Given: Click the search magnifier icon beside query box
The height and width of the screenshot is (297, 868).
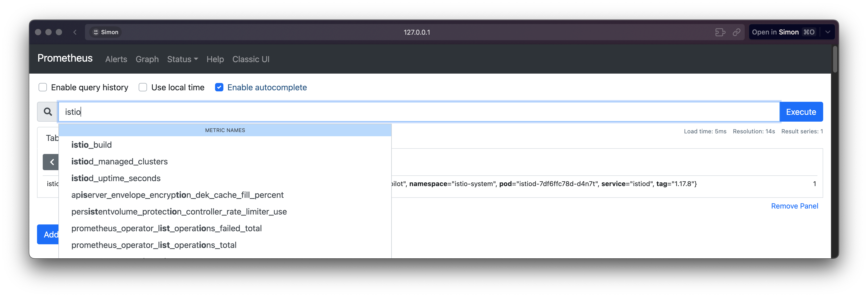Looking at the screenshot, I should click(x=48, y=112).
